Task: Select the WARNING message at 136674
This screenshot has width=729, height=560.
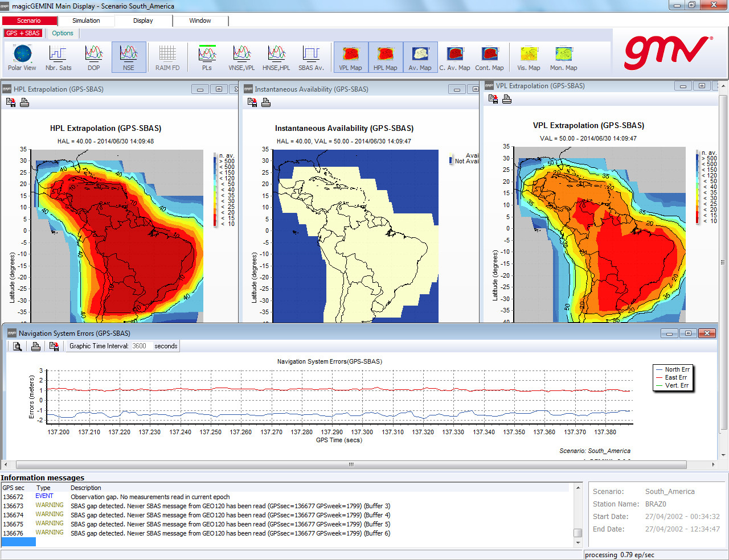Action: pyautogui.click(x=286, y=515)
